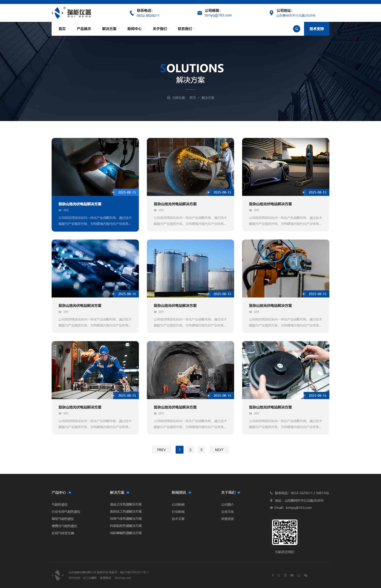Open the YouTube footer icon
This screenshot has width=381, height=588.
point(292,575)
